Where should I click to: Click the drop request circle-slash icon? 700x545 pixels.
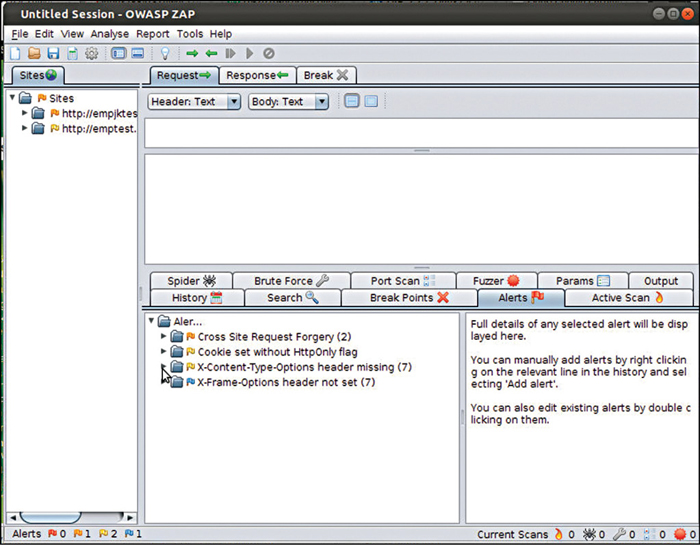point(268,53)
